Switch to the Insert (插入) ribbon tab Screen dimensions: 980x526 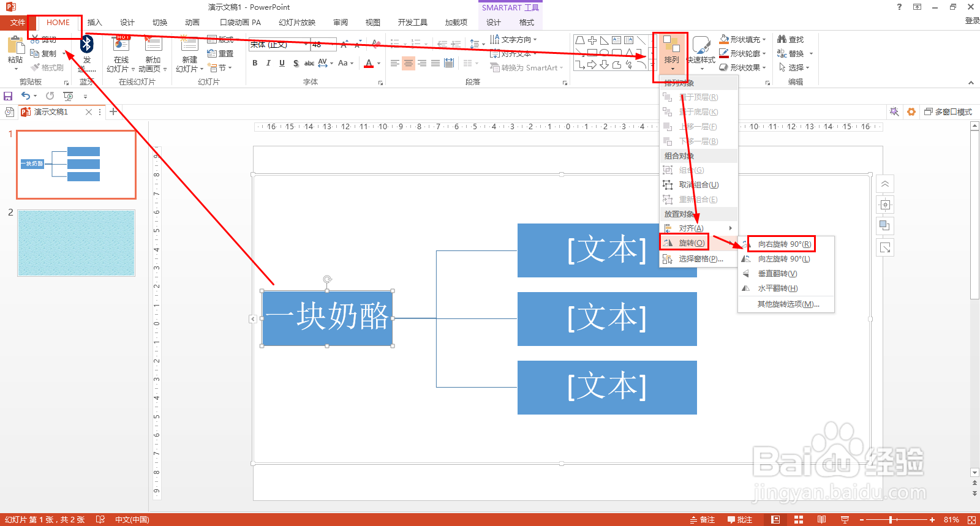click(x=94, y=23)
